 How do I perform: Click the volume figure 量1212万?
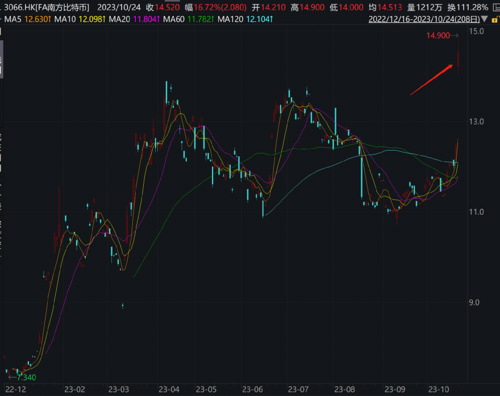point(425,7)
